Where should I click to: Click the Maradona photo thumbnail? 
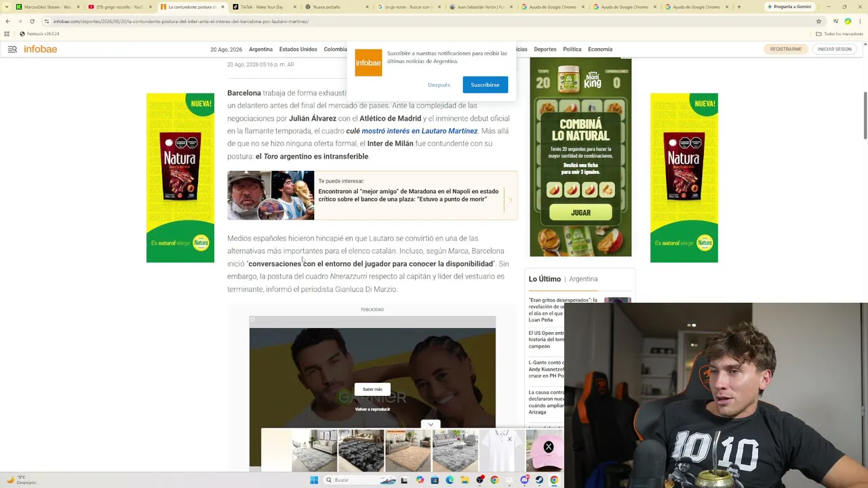pos(271,195)
